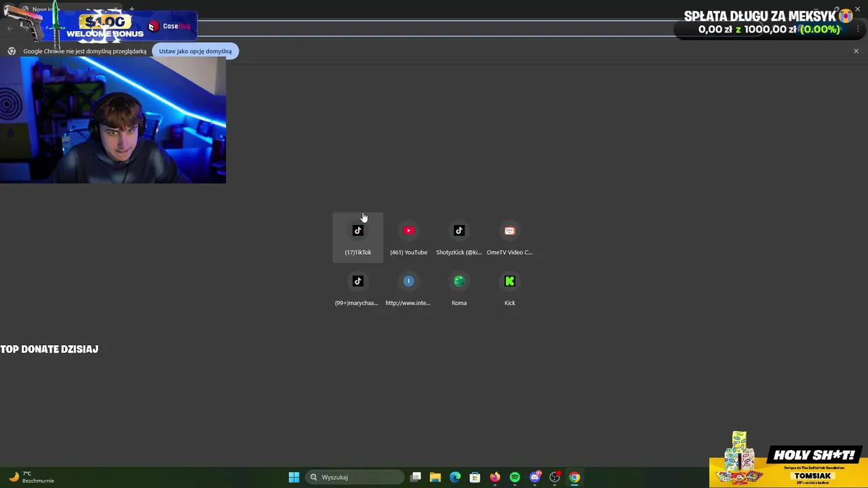Open the Roma shortcut
The width and height of the screenshot is (868, 488).
[459, 288]
